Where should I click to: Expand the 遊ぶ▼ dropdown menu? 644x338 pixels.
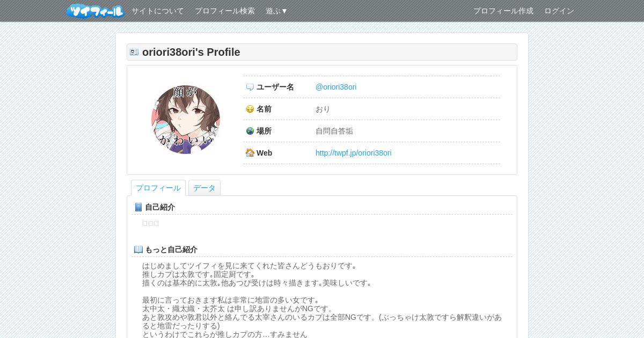click(x=277, y=11)
